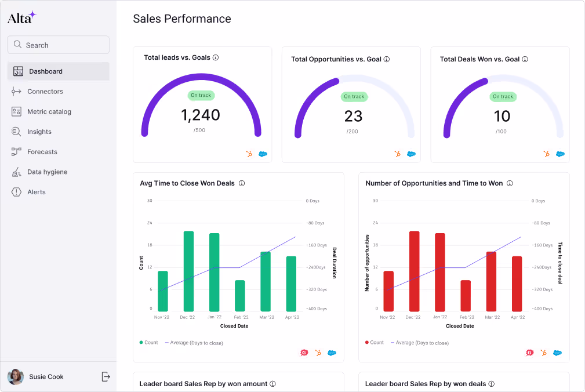Viewport: 585px width, 392px height.
Task: Open the Forecasts section
Action: tap(42, 151)
